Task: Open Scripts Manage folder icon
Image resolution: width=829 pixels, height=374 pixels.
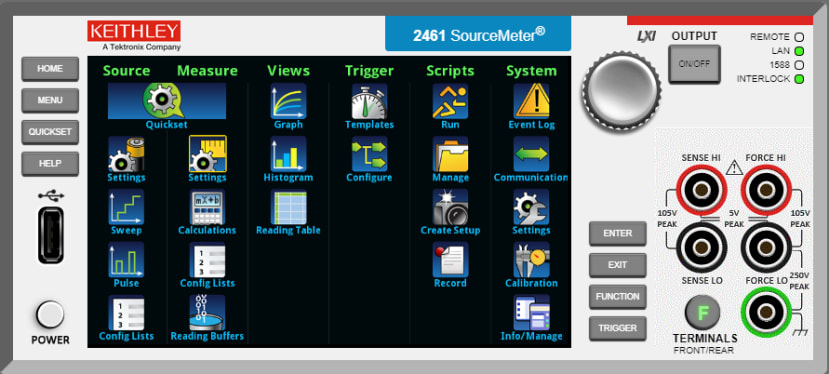Action: (450, 154)
